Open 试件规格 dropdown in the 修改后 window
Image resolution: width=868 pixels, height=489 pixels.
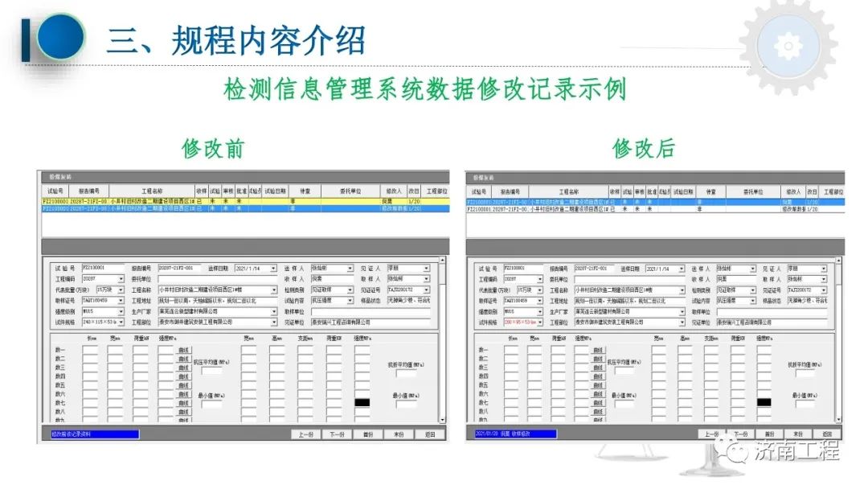(x=539, y=322)
